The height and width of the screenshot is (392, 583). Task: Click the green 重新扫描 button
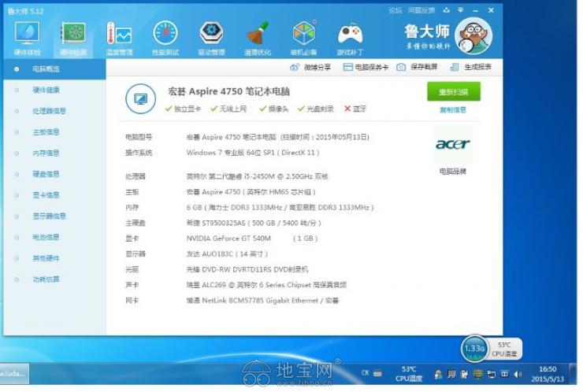point(454,92)
